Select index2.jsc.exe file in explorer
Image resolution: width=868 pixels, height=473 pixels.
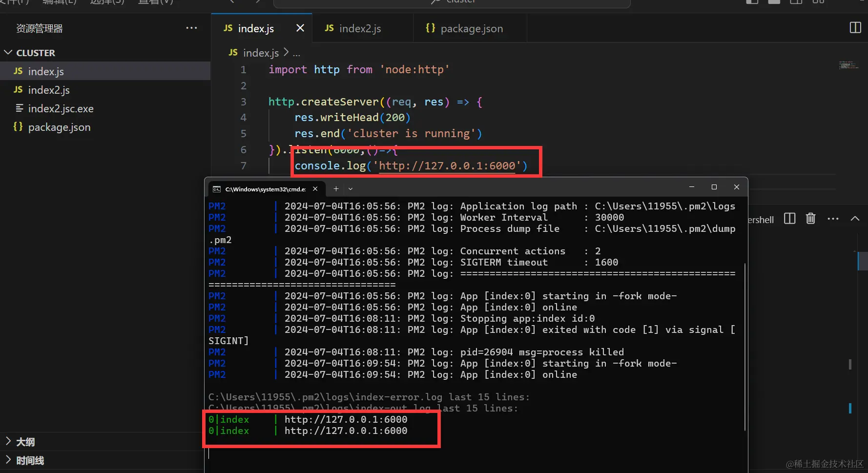pos(105,108)
